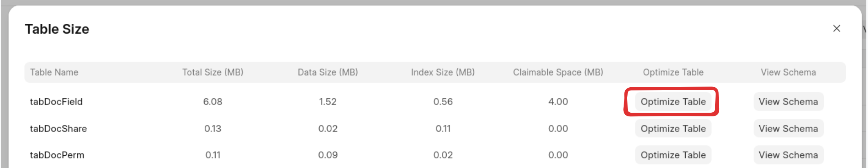The width and height of the screenshot is (868, 168).
Task: Click the Optimize Table column header
Action: tap(673, 73)
